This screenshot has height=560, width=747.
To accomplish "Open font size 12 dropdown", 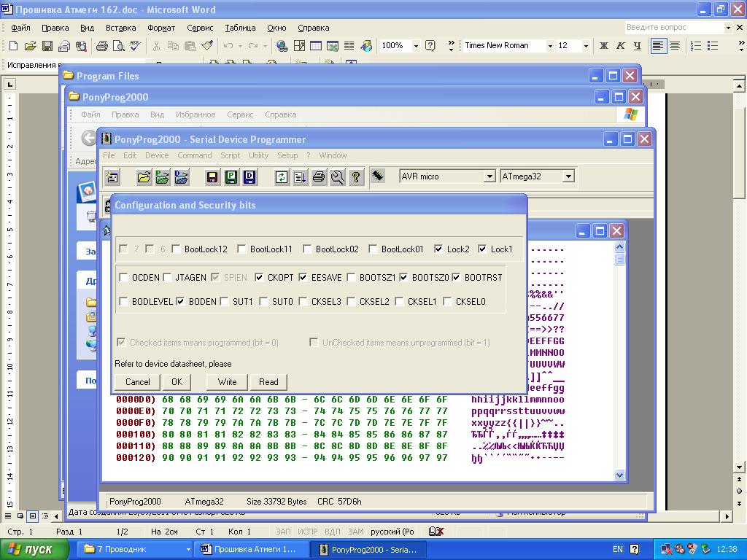I will point(586,46).
